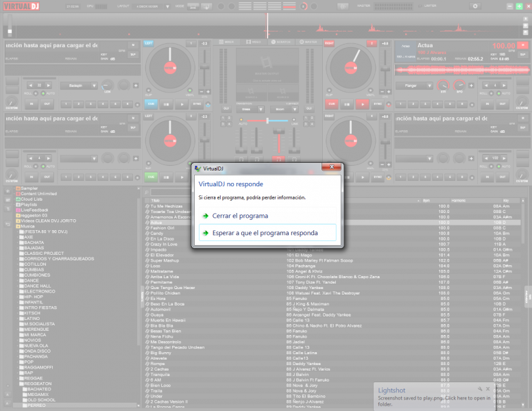Toggle the crossfader AUTO indicator in the mixer
Viewport: 532px width, 411px height.
(x=241, y=120)
